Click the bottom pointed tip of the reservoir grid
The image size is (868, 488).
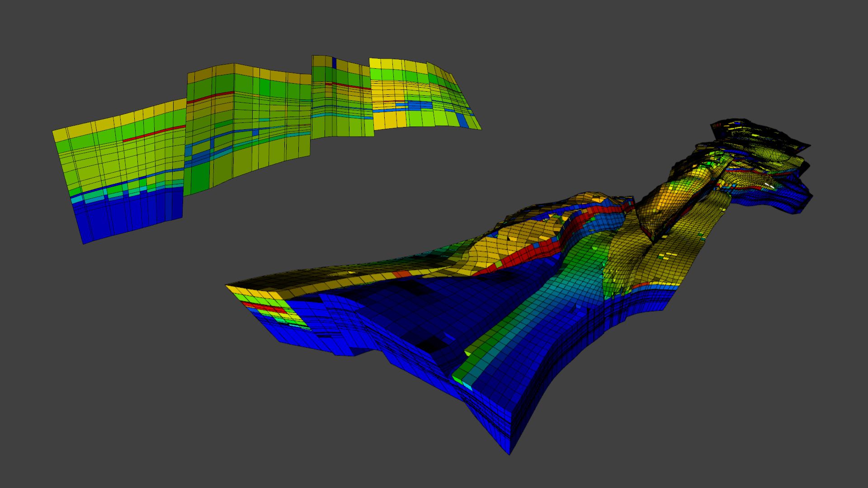click(509, 450)
